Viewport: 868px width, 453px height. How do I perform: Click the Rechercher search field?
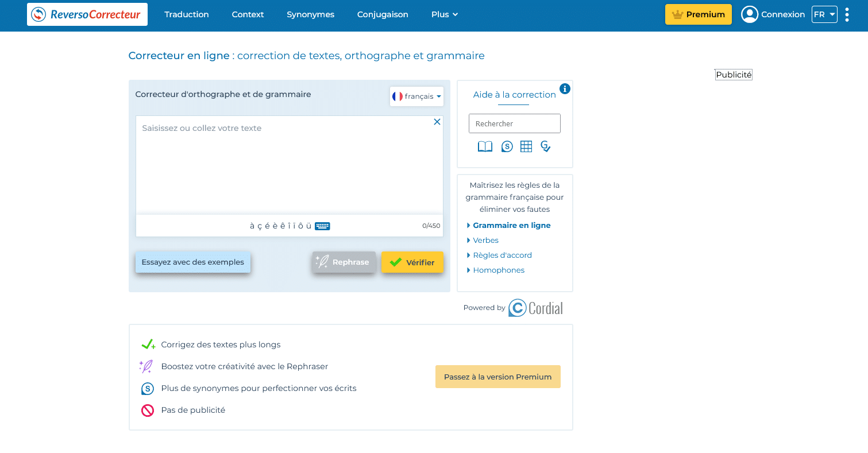pyautogui.click(x=514, y=123)
